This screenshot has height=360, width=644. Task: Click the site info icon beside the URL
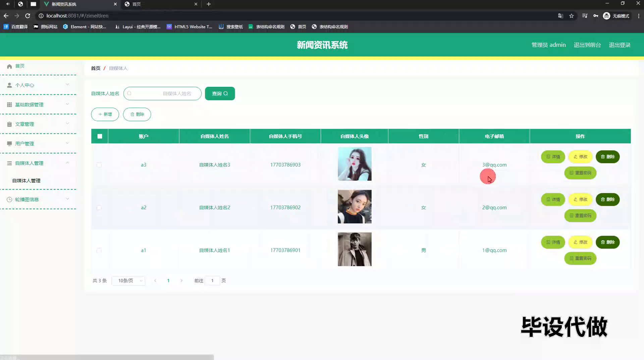click(x=41, y=16)
